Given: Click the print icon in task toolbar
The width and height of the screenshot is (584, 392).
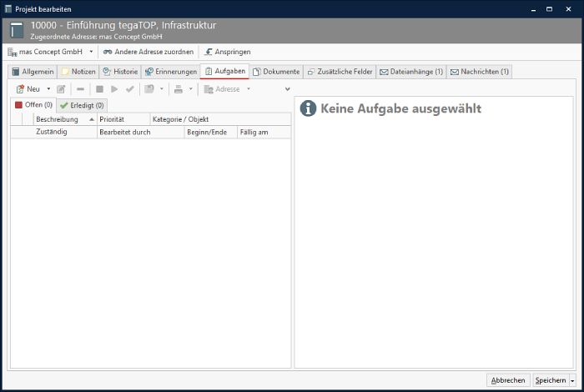Looking at the screenshot, I should (x=179, y=89).
